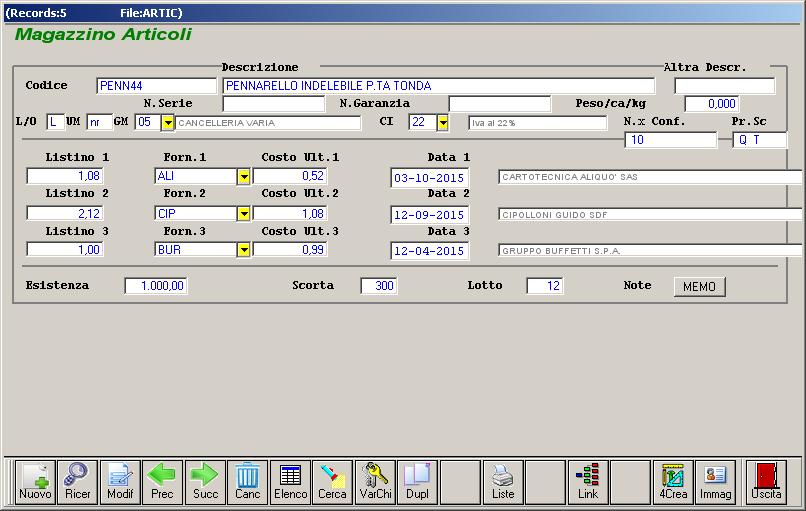Duplicate record with Dupl icon
Viewport: 806px width, 511px height.
coord(417,481)
